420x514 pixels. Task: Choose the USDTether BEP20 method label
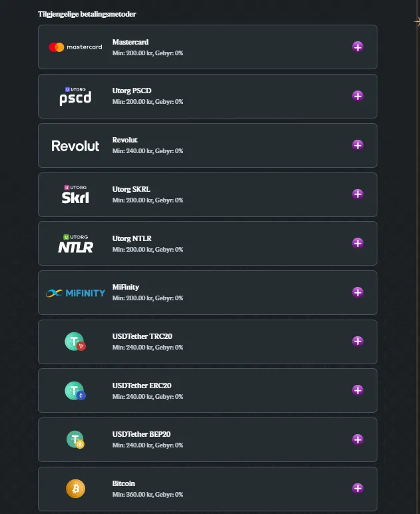(142, 435)
